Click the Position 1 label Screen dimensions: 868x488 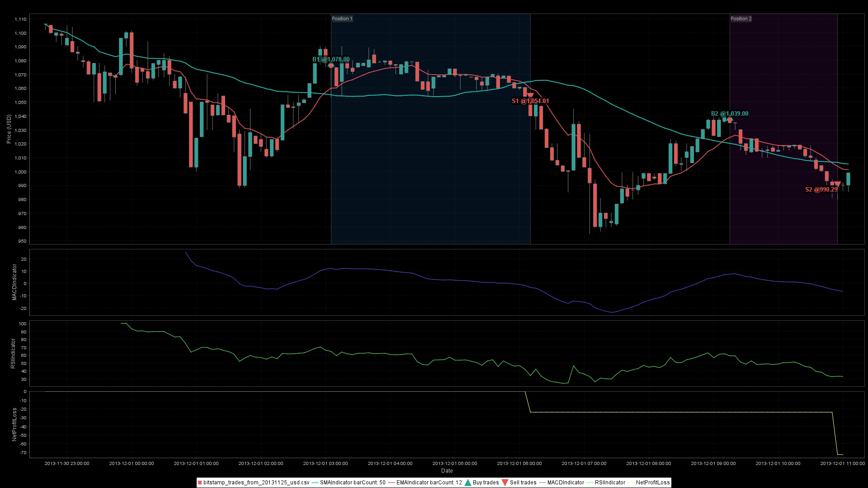coord(342,19)
